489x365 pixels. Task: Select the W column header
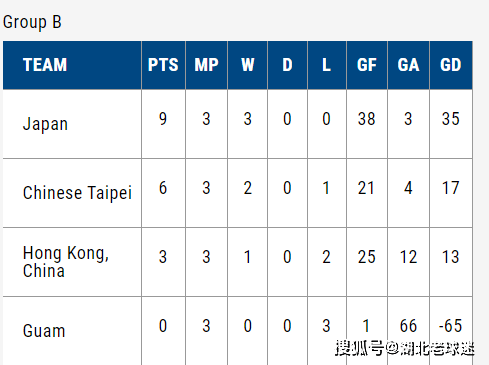[247, 65]
